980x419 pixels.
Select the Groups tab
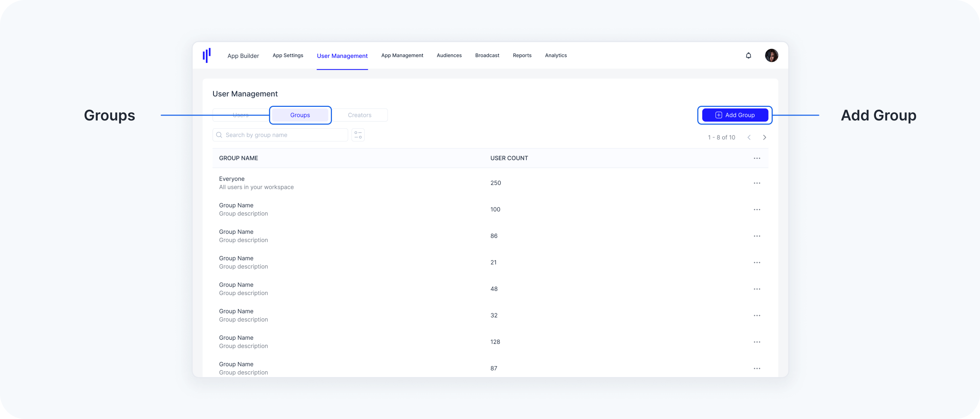[300, 115]
